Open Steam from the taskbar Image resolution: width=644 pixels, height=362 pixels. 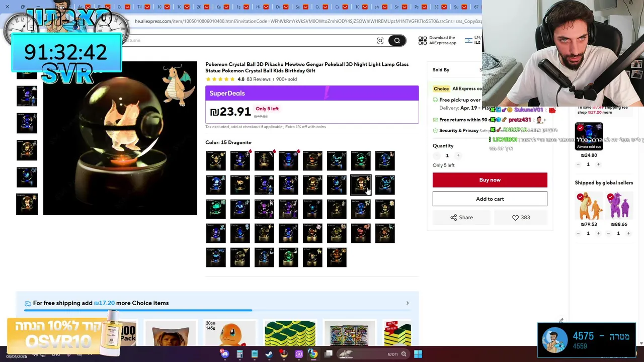(x=269, y=354)
